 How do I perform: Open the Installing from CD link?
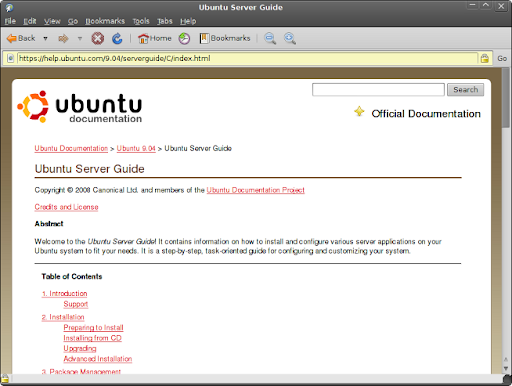click(92, 338)
